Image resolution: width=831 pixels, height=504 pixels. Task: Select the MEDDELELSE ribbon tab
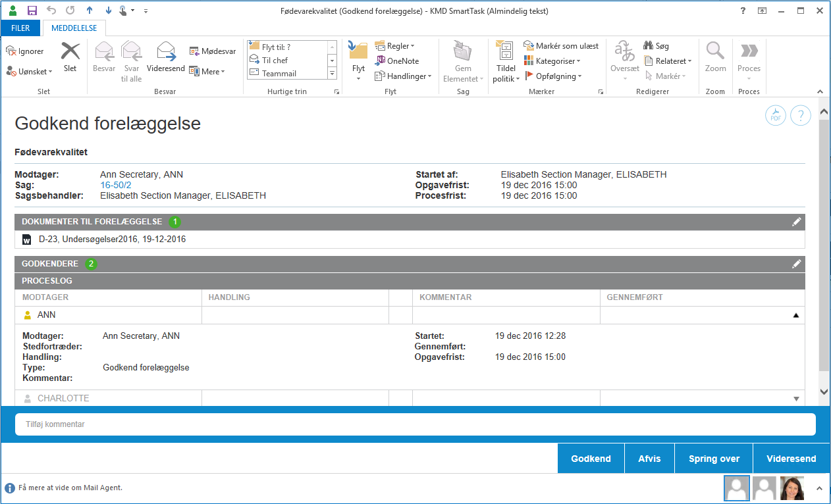[74, 28]
